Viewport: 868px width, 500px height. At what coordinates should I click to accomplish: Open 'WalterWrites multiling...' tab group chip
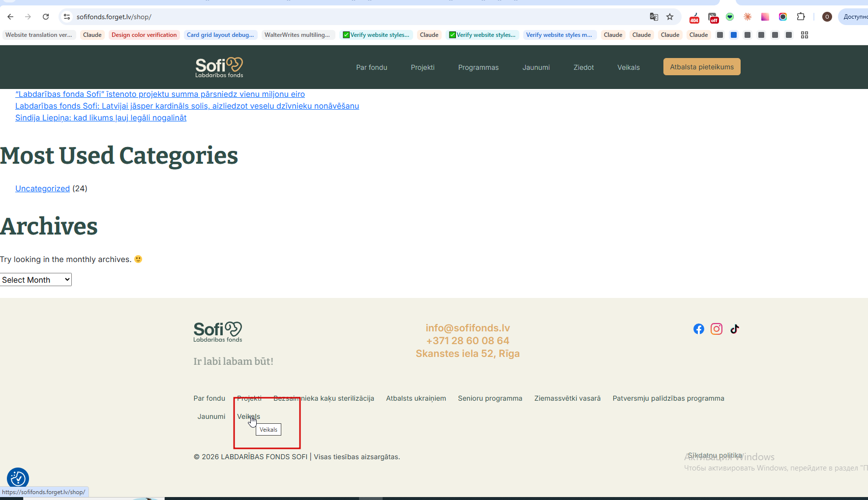(x=297, y=35)
